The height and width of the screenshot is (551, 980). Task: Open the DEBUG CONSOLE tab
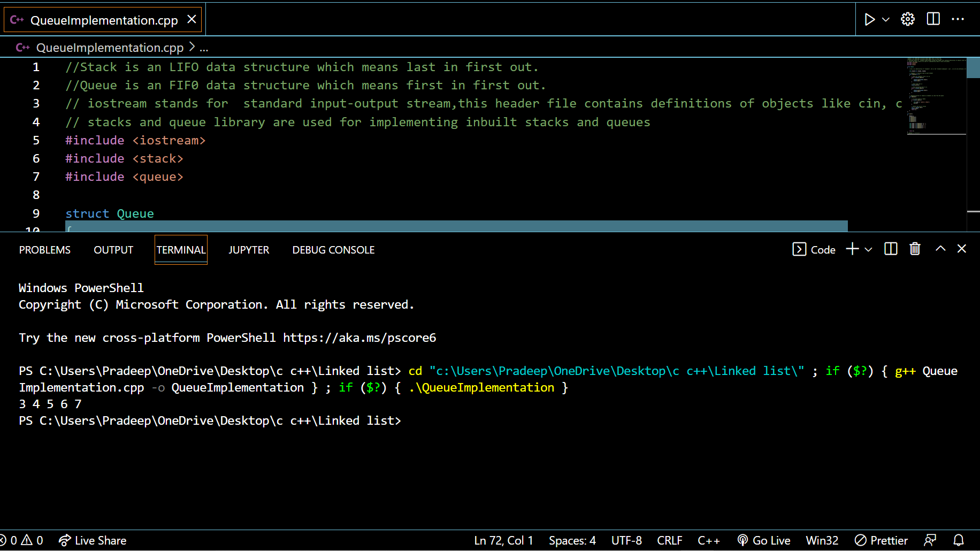[333, 250]
